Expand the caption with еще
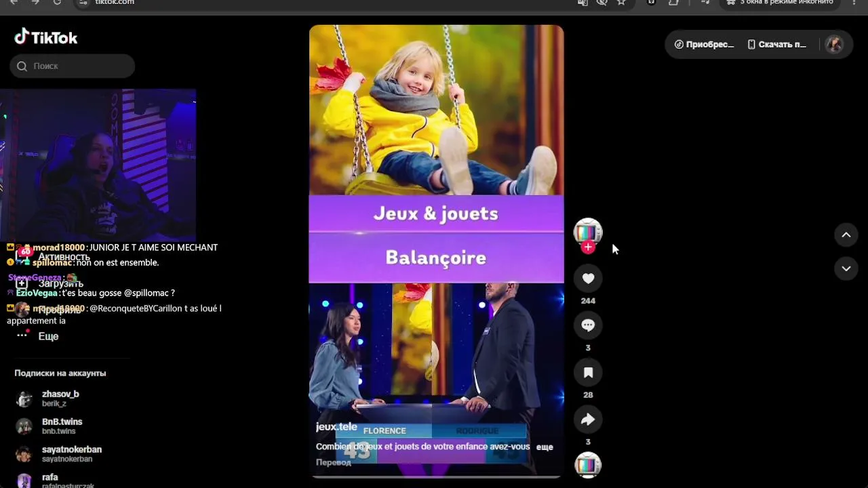The height and width of the screenshot is (488, 868). [545, 447]
